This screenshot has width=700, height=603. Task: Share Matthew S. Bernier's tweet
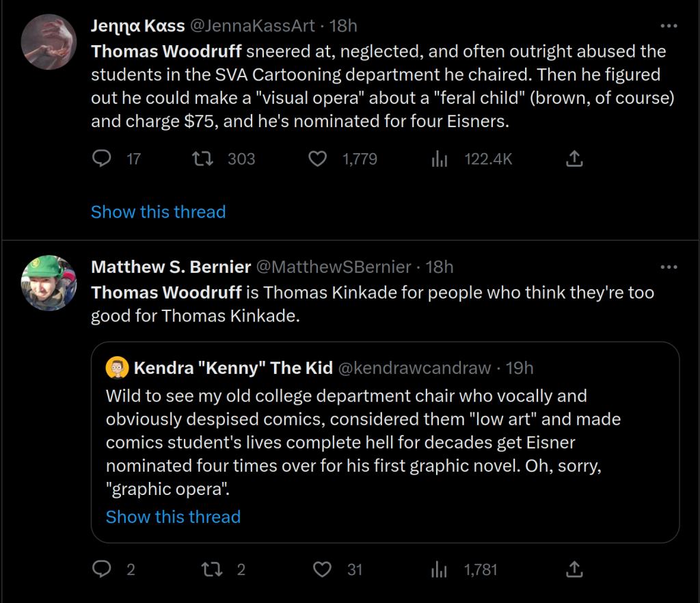click(575, 569)
